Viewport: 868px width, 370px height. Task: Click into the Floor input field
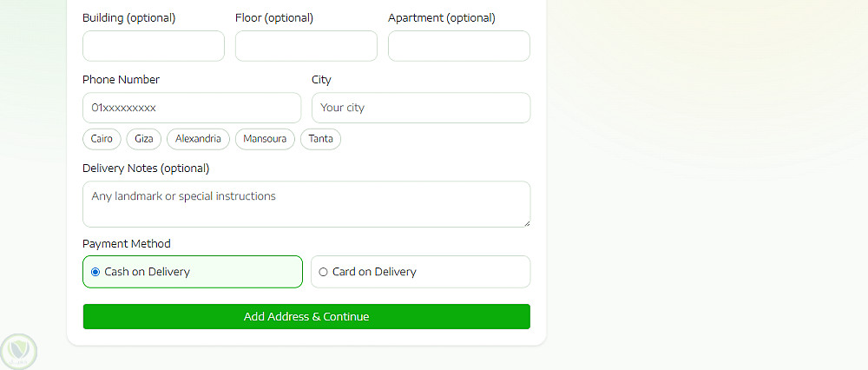tap(306, 46)
